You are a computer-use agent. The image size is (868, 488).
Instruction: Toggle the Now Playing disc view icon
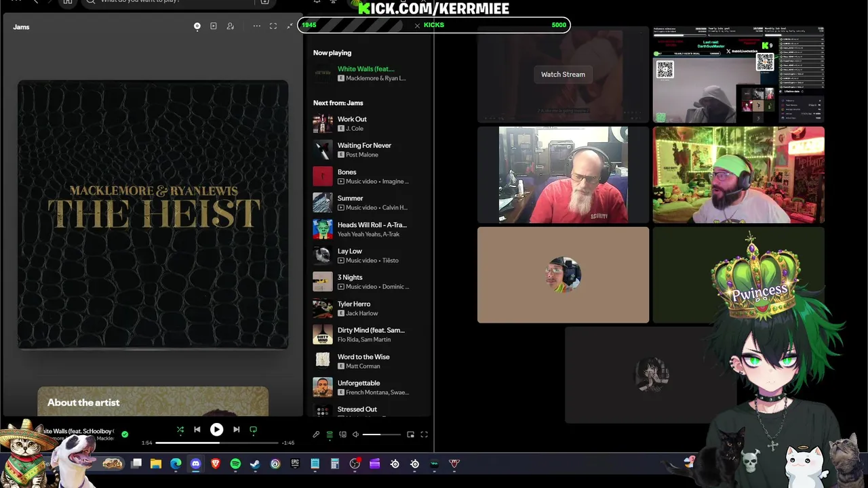[197, 26]
